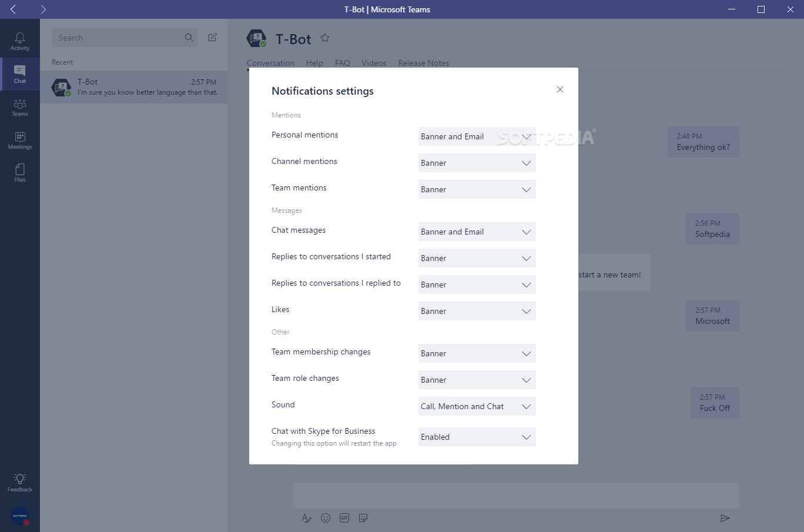
Task: Maximize the Microsoft Teams window
Action: pyautogui.click(x=761, y=9)
